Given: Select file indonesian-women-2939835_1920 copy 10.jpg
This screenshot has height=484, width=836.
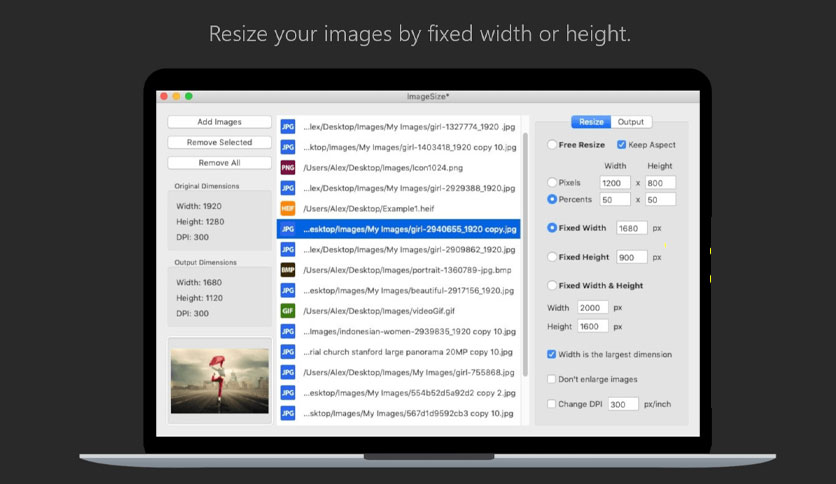Looking at the screenshot, I should (398, 332).
